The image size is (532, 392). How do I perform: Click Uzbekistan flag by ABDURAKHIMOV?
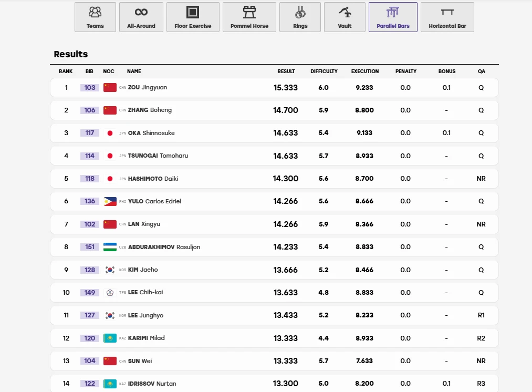[x=110, y=247]
